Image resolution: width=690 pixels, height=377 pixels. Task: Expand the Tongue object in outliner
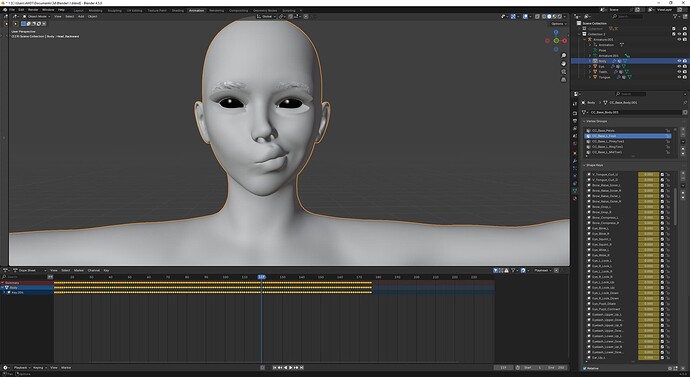click(590, 77)
